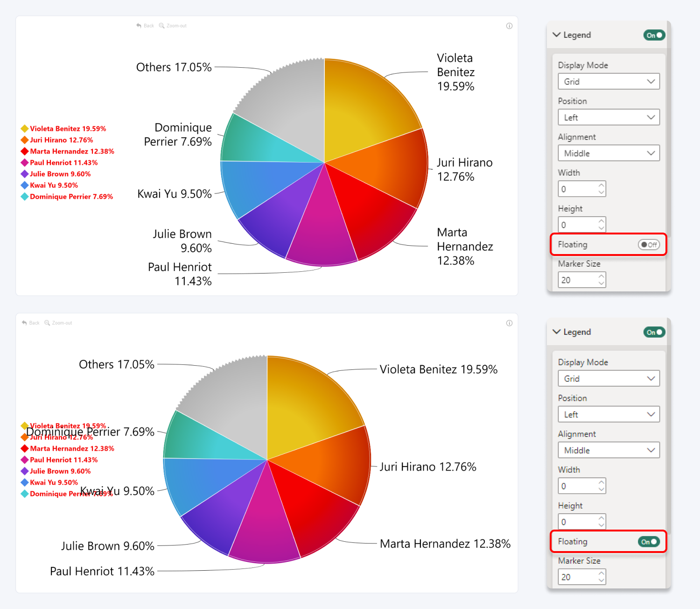Open Position Left dropdown, top panel
Viewport: 700px width, 609px height.
click(x=609, y=117)
